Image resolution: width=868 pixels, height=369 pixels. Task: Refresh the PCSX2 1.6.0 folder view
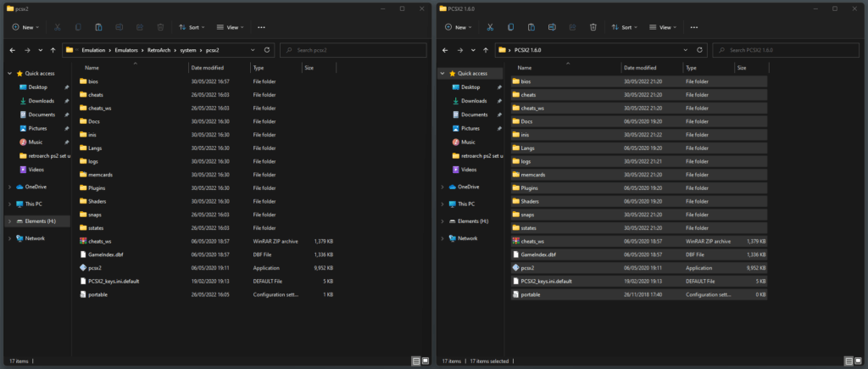(699, 50)
